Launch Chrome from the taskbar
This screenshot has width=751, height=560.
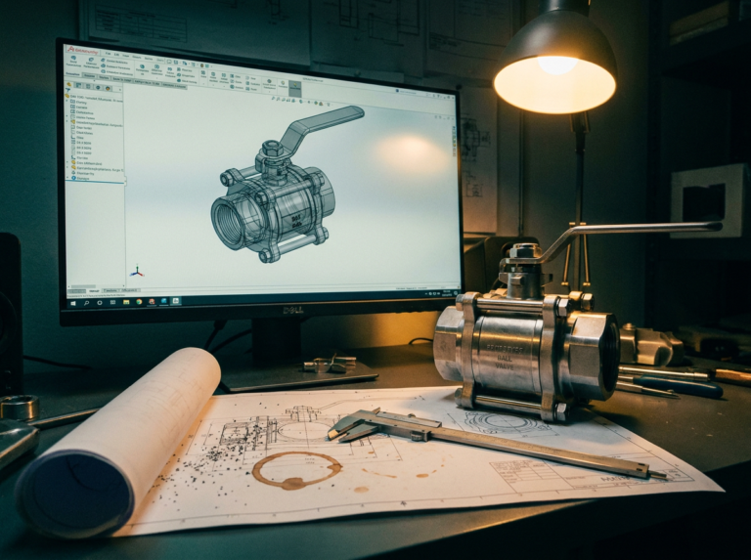click(x=140, y=302)
